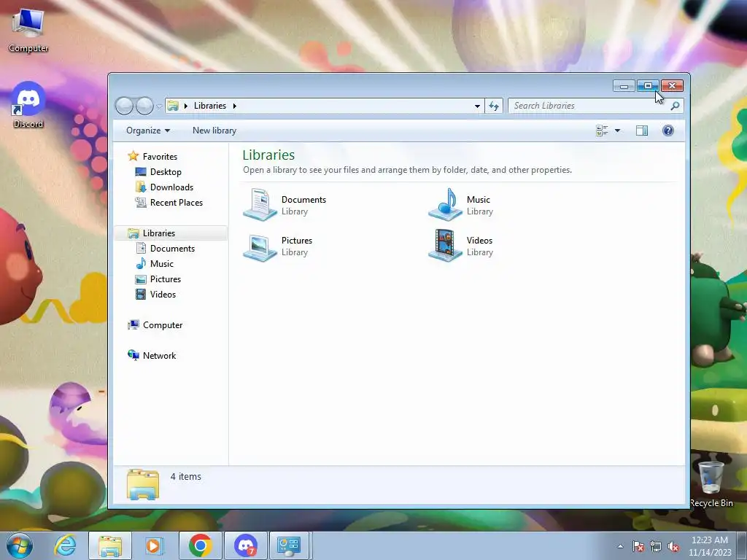
Task: Open the Recycle Bin desktop icon
Action: point(711,484)
